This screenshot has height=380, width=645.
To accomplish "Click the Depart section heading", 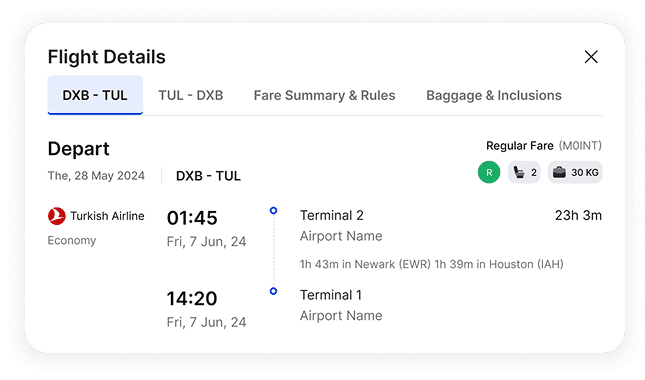I will (x=79, y=149).
